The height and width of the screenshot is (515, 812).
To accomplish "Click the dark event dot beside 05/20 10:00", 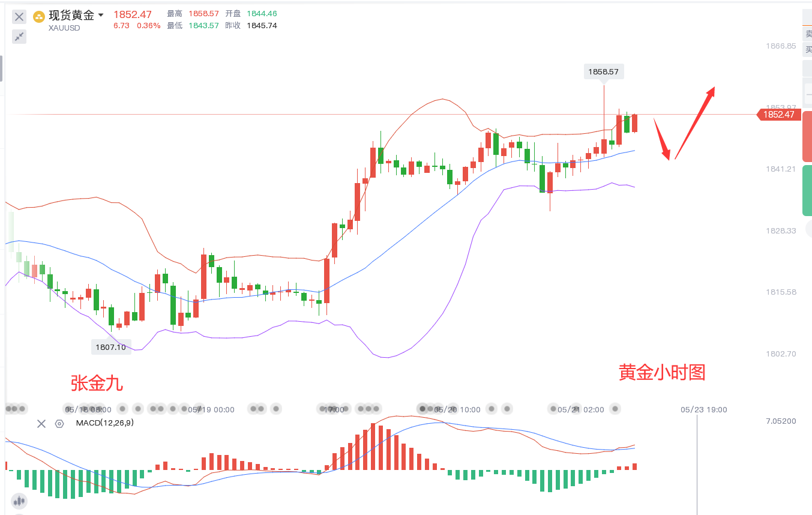I will tap(423, 409).
